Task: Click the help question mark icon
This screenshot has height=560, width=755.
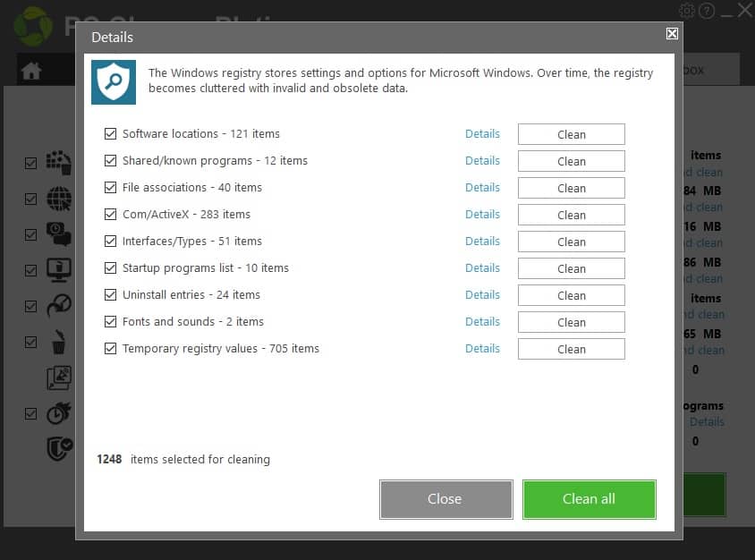Action: point(707,11)
